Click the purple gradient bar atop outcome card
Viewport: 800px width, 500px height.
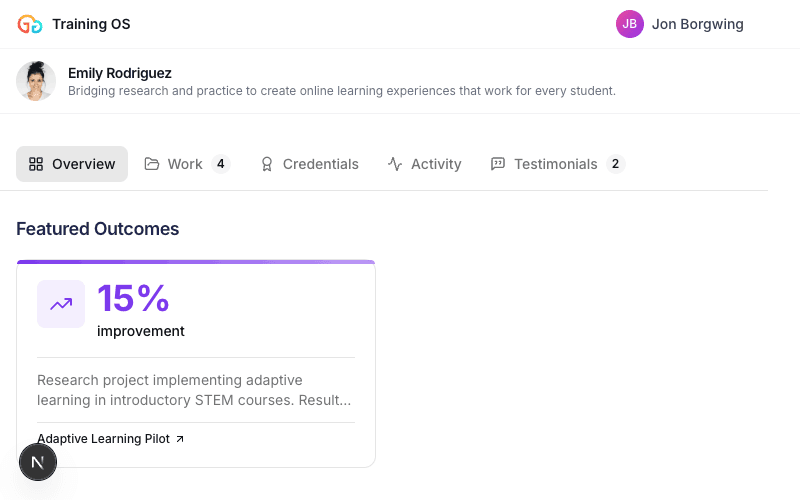[x=196, y=262]
